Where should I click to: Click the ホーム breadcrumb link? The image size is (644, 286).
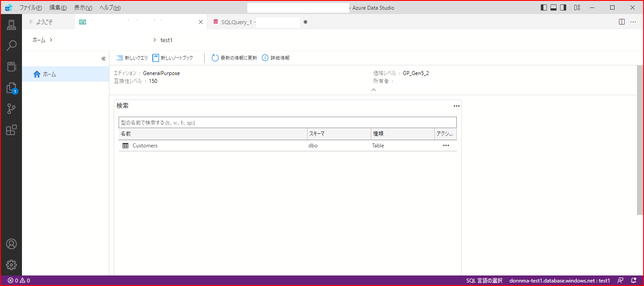pyautogui.click(x=39, y=40)
